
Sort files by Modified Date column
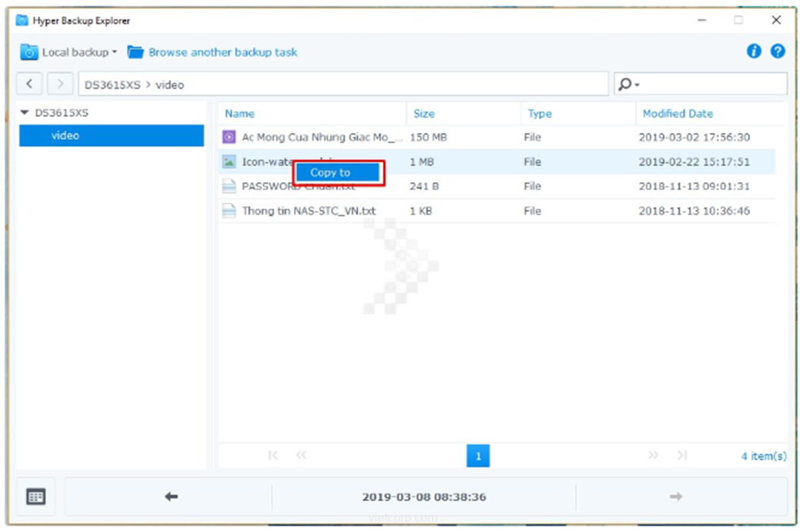click(x=678, y=114)
